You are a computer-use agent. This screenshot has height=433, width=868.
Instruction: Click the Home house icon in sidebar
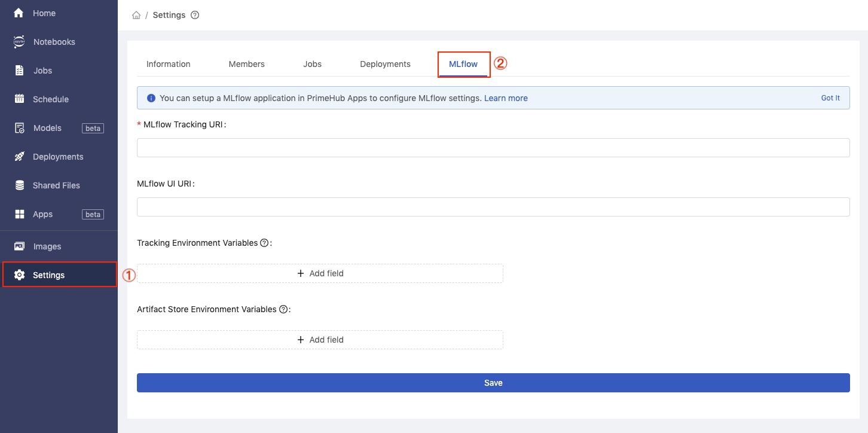tap(19, 13)
